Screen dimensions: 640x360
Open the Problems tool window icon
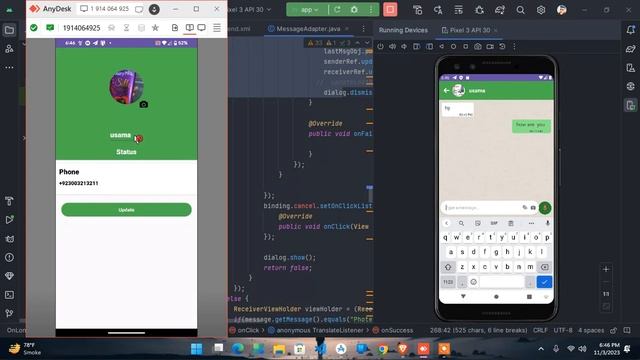pos(9,257)
